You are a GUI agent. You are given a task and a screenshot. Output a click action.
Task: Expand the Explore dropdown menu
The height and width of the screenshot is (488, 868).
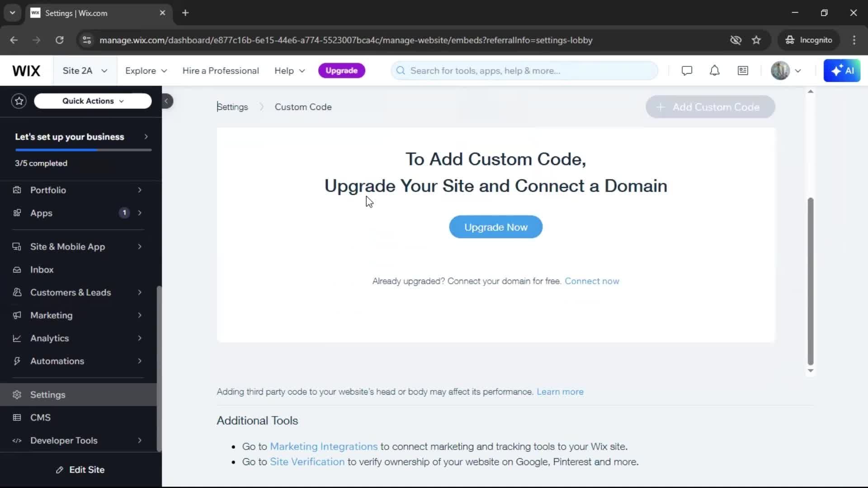(x=146, y=71)
